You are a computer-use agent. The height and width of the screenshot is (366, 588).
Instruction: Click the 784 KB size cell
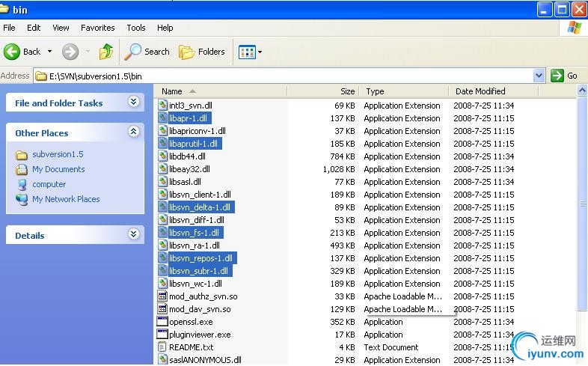tap(343, 156)
